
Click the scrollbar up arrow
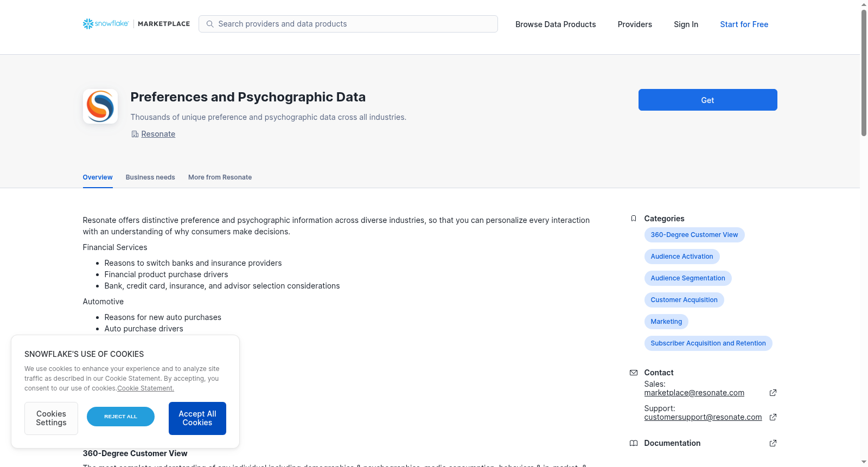coord(864,4)
